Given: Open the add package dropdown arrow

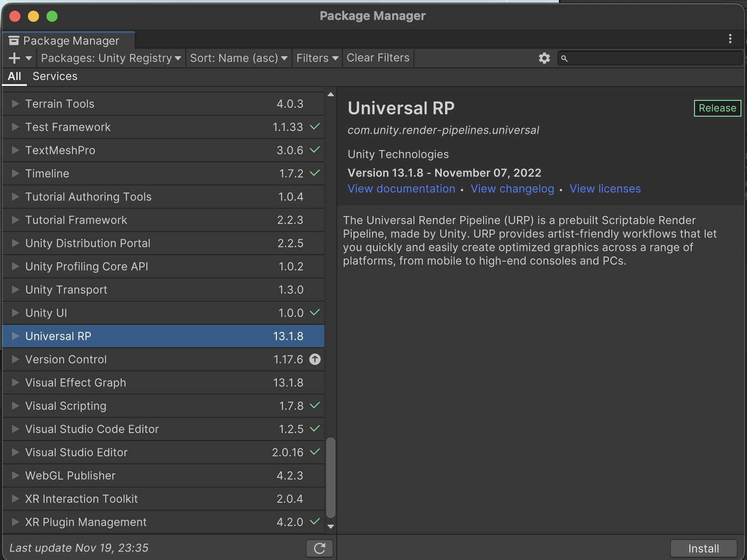Looking at the screenshot, I should click(x=29, y=59).
